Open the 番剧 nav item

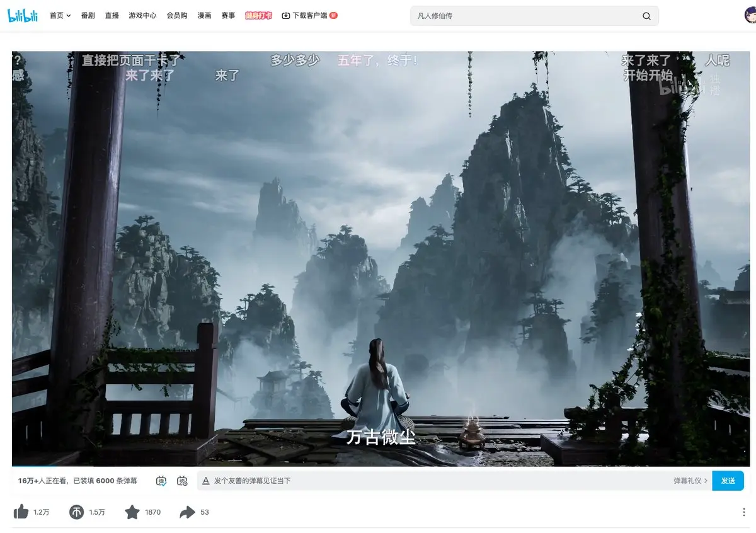click(x=88, y=16)
